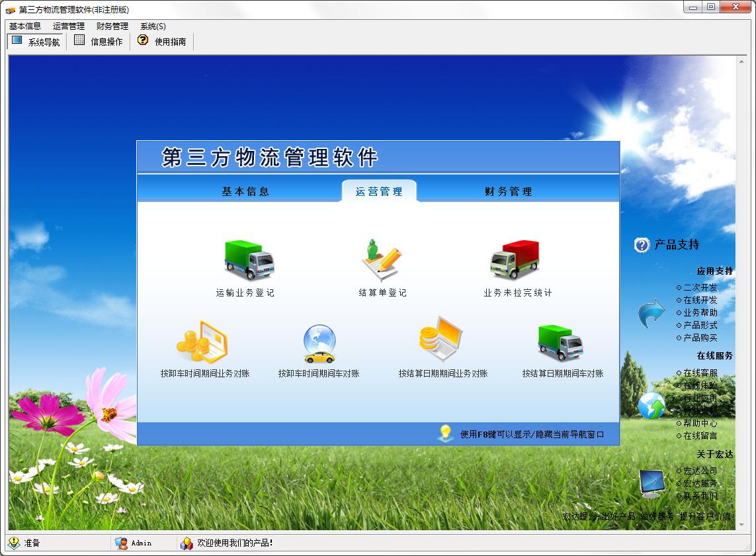Open 按结算日期期间车对账 green truck icon

[561, 343]
